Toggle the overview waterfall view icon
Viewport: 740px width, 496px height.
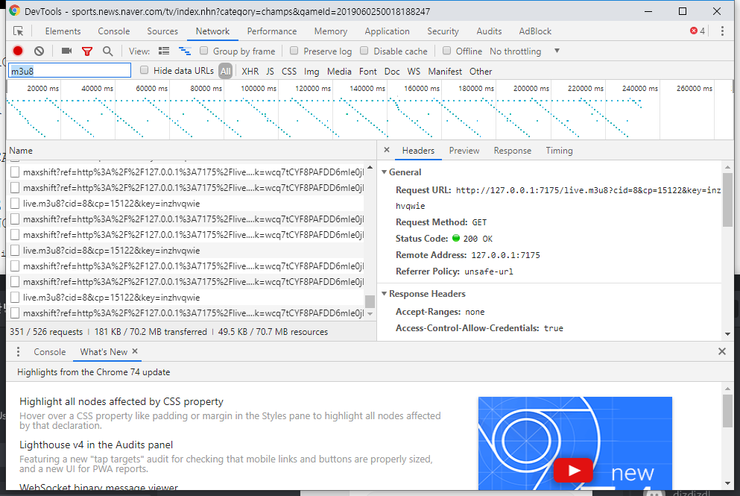[185, 51]
